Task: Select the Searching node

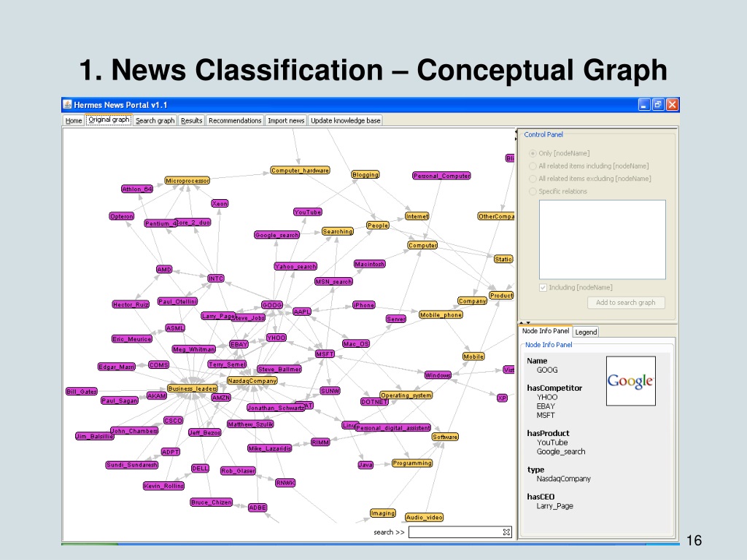Action: [x=338, y=231]
